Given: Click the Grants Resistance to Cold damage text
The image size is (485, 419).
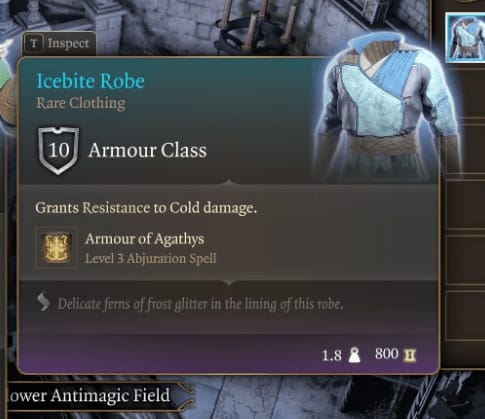Looking at the screenshot, I should tap(146, 208).
